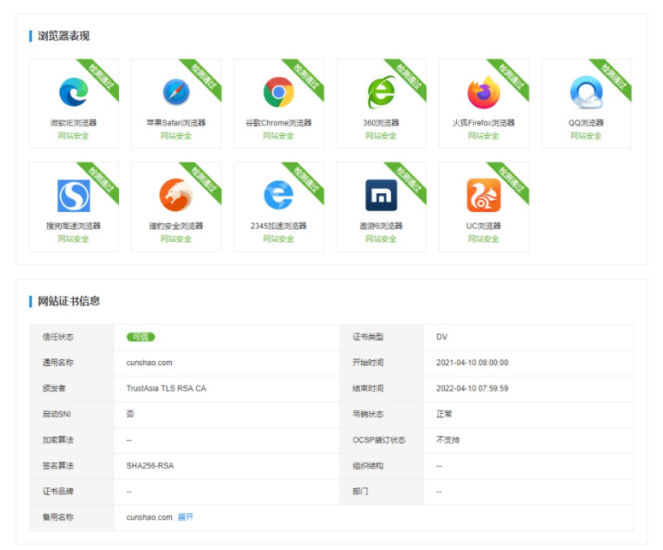Click the TrustAsia TLS RSA CA issuer value
This screenshot has width=663, height=550.
click(166, 388)
